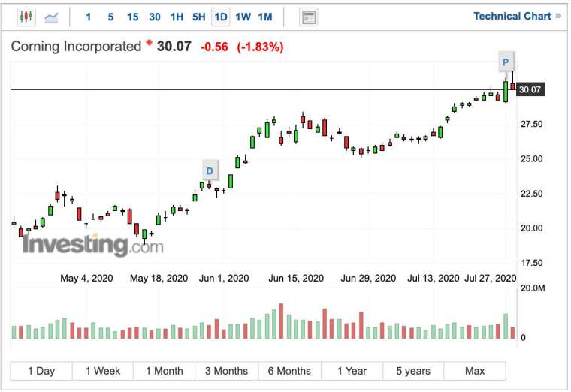Click the 20.00 price axis label

tap(532, 228)
